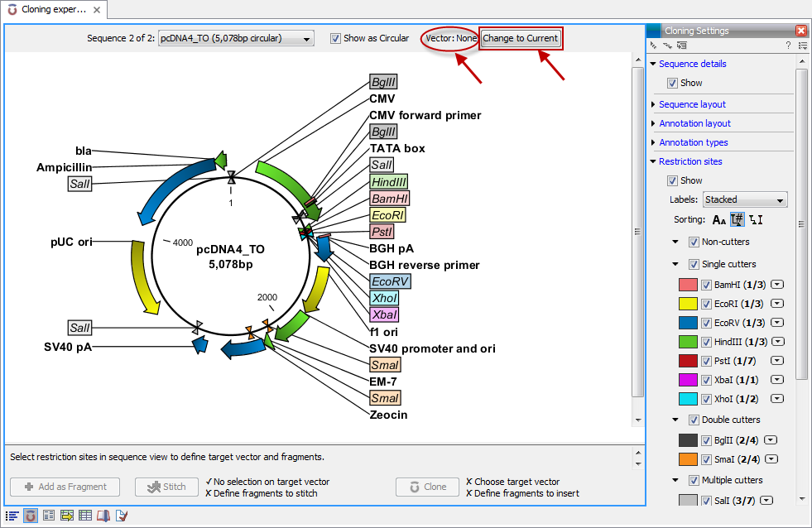Screen dimensions: 812x528
Task: Click the HindIII restriction site label
Action: click(388, 182)
